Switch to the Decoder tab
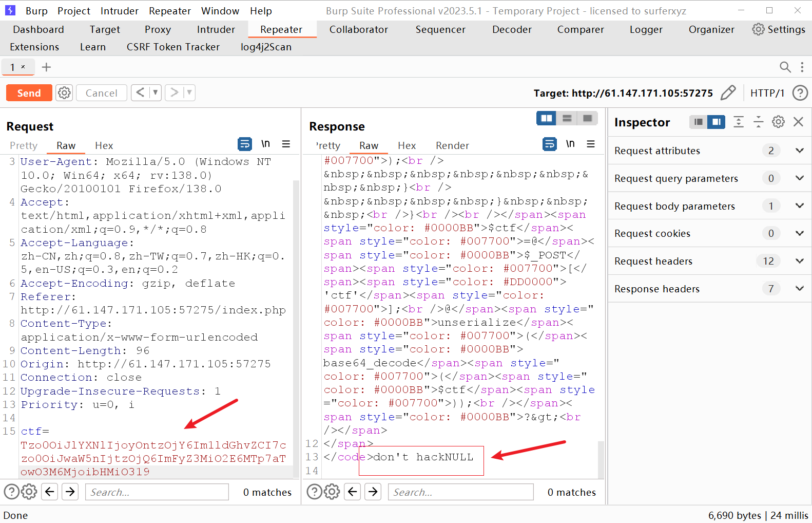The height and width of the screenshot is (523, 812). (x=512, y=29)
